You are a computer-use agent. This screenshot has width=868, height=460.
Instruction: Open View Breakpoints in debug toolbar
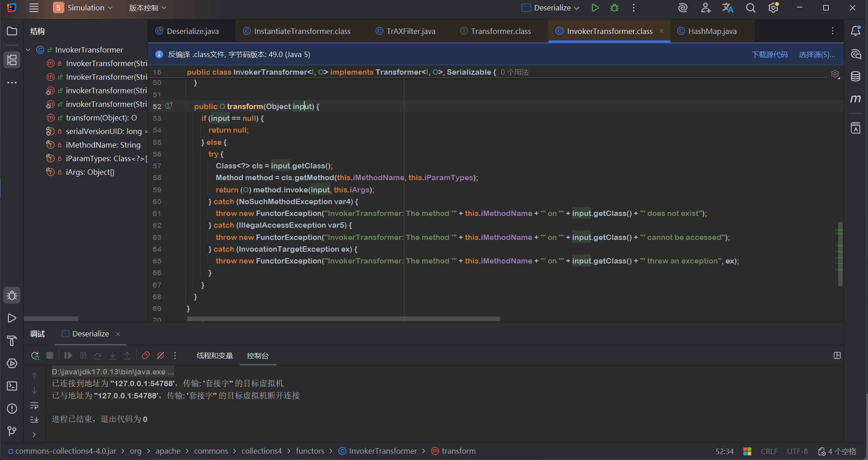146,356
